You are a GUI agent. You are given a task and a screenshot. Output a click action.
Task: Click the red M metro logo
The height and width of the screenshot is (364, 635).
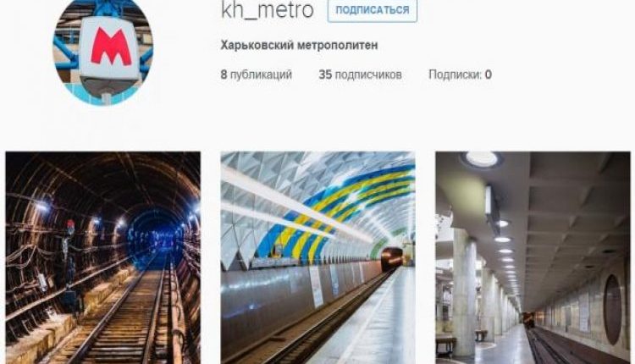point(111,47)
